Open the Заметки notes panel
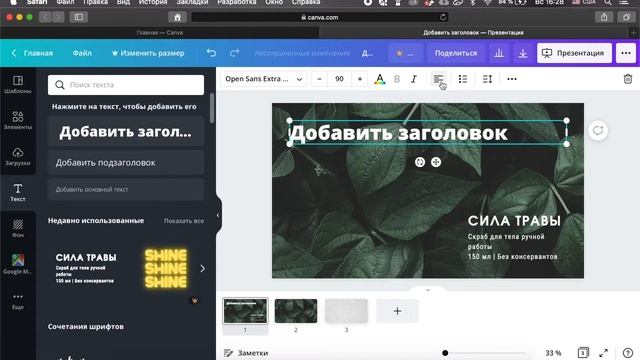The width and height of the screenshot is (640, 360). click(x=246, y=353)
